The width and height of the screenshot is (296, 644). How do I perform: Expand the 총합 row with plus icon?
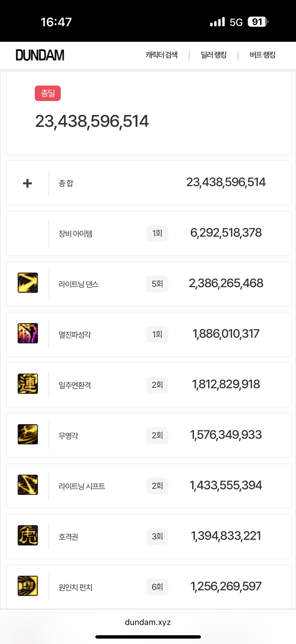(x=27, y=183)
